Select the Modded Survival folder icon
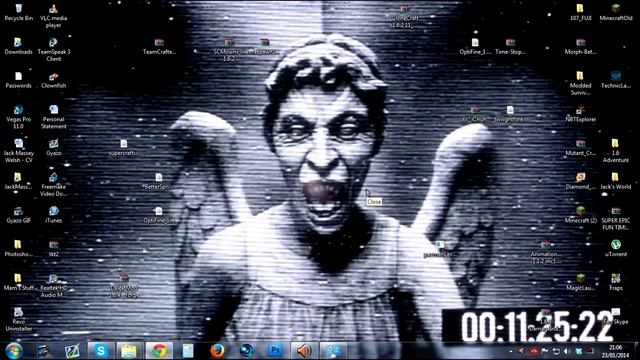The height and width of the screenshot is (360, 640). tap(580, 83)
